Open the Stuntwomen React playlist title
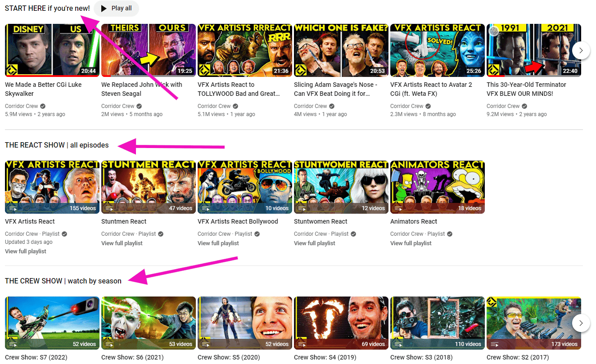The width and height of the screenshot is (596, 364). [x=321, y=221]
